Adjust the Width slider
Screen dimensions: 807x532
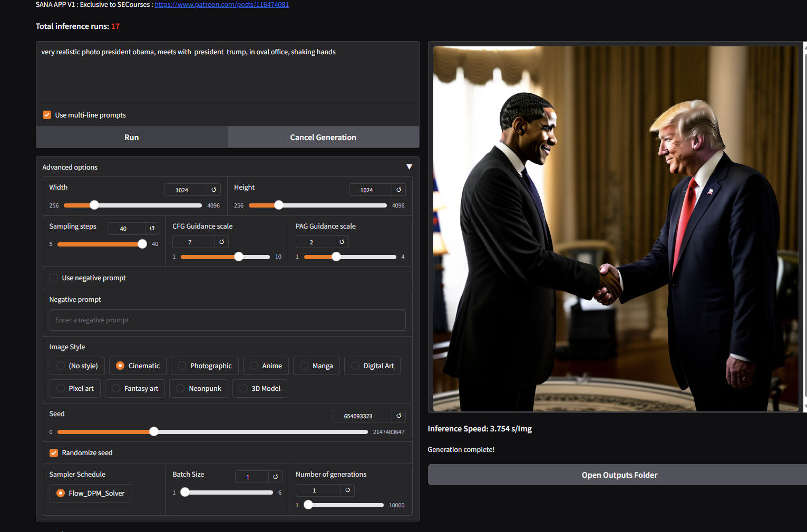click(x=132, y=205)
